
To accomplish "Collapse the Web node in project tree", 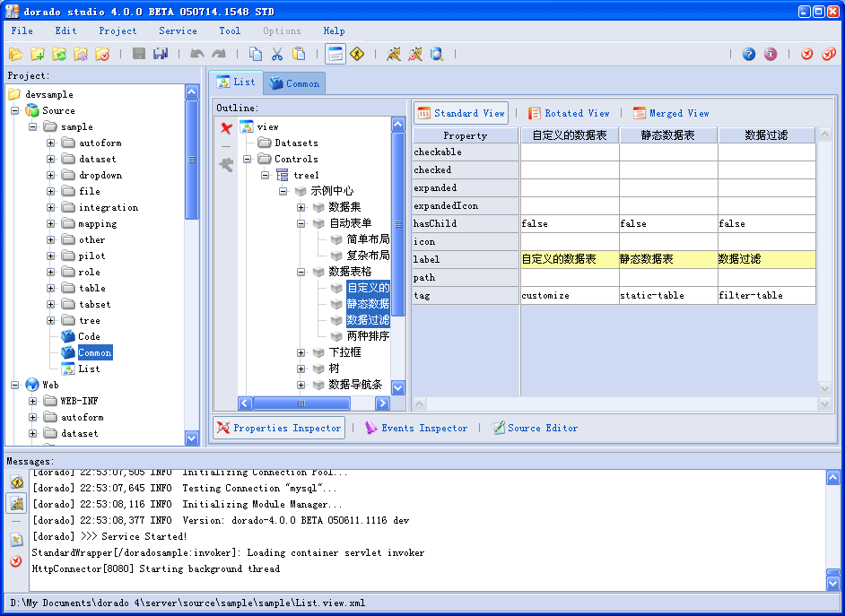I will (14, 385).
